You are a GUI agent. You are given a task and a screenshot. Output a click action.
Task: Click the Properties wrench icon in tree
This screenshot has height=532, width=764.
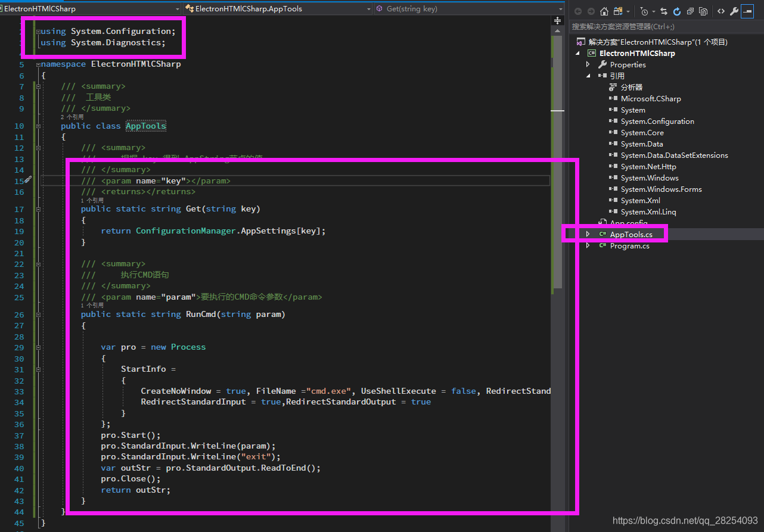tap(602, 65)
